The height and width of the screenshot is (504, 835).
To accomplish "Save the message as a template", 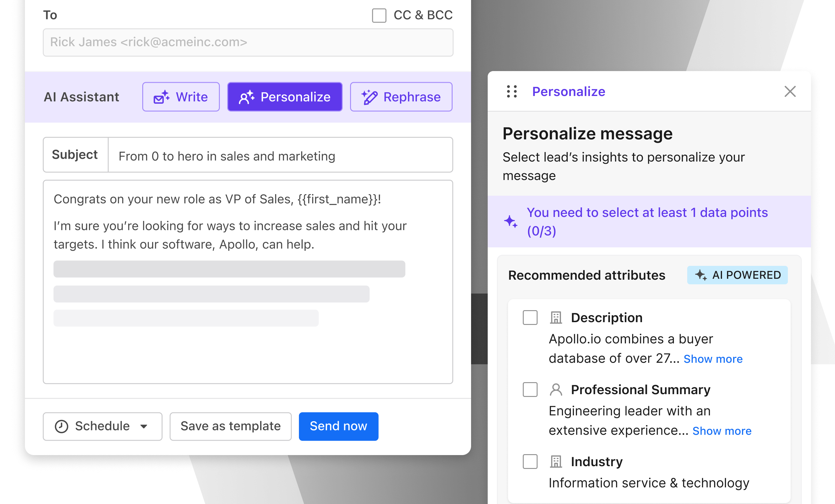I will coord(230,426).
